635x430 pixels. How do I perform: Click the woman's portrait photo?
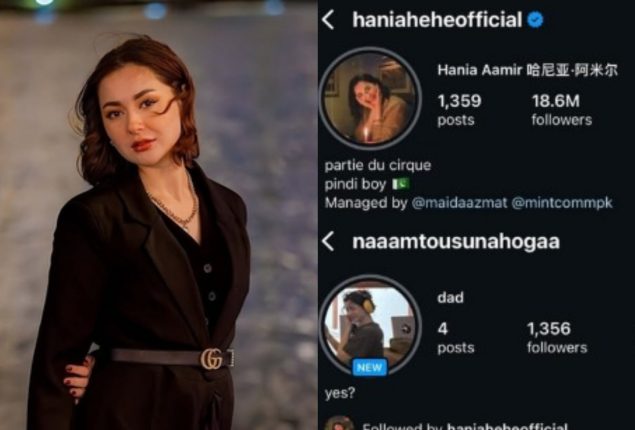point(158,215)
